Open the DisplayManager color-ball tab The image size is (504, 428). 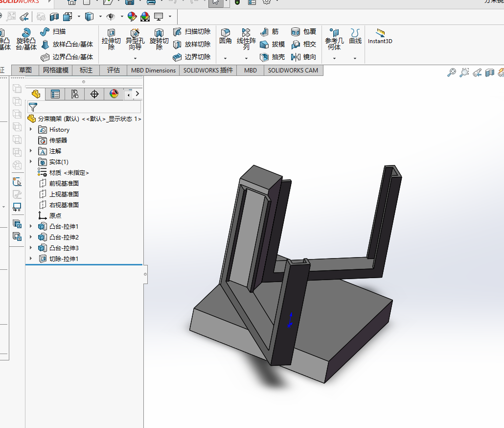click(x=114, y=94)
